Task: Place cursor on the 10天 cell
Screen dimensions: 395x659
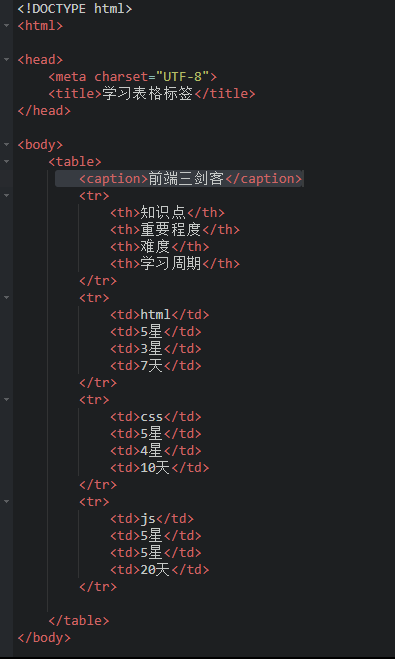Action: [155, 467]
